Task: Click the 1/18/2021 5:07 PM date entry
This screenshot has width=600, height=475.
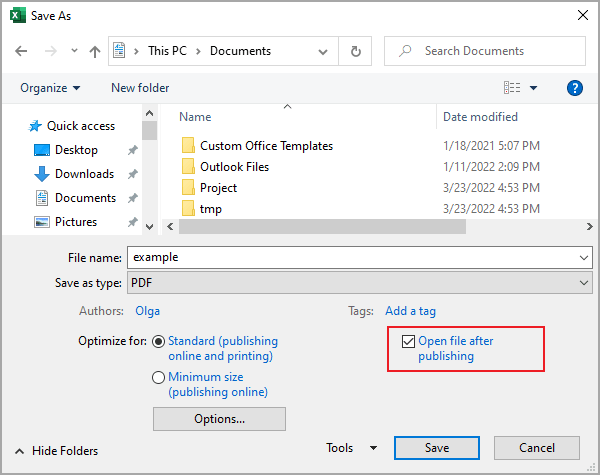Action: click(x=491, y=146)
